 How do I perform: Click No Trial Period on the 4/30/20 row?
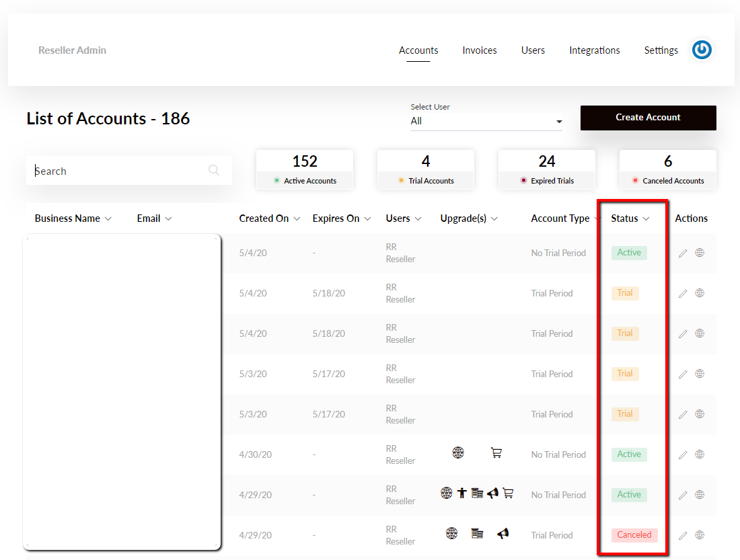(x=558, y=455)
